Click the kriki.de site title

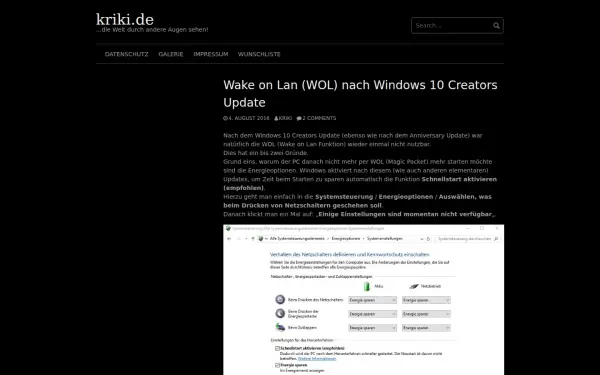click(x=125, y=19)
